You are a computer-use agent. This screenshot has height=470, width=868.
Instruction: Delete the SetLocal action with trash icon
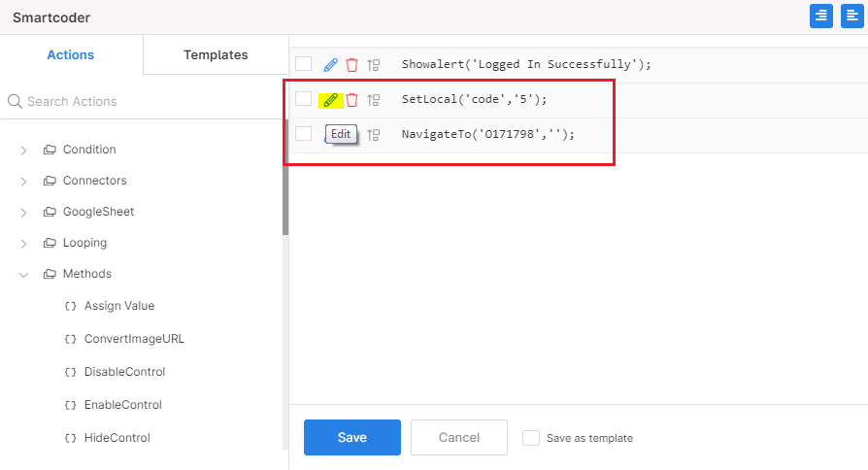point(351,100)
